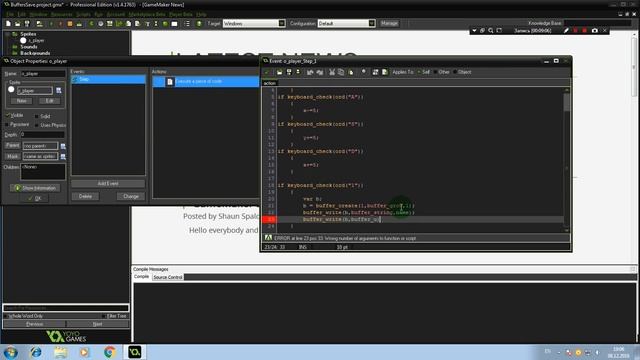Open the dropdown arrow in the recorder bar
This screenshot has height=360, width=640.
474,31
